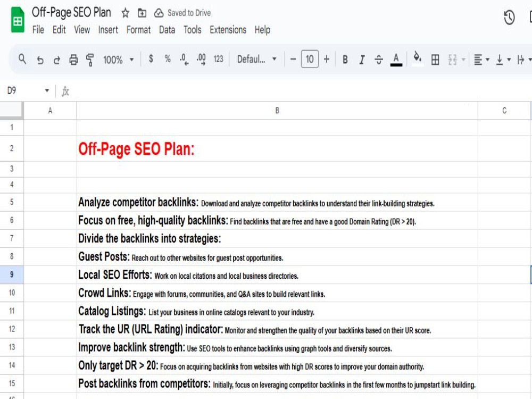Increase decimal places

click(201, 60)
